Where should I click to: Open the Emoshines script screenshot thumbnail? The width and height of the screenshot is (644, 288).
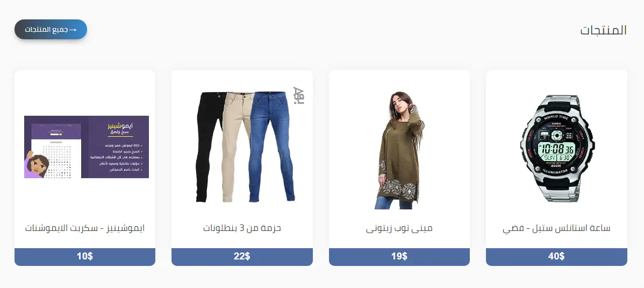pos(86,147)
